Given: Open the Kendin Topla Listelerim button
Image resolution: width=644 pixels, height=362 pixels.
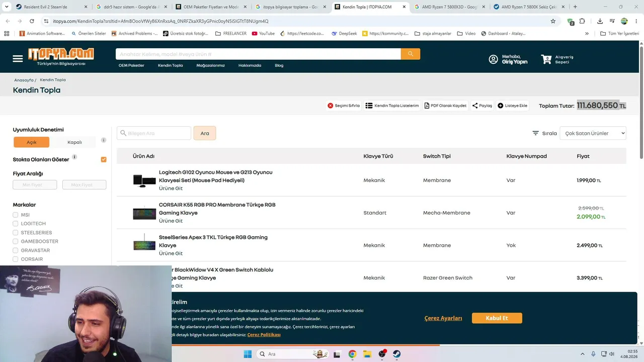Looking at the screenshot, I should pos(392,106).
